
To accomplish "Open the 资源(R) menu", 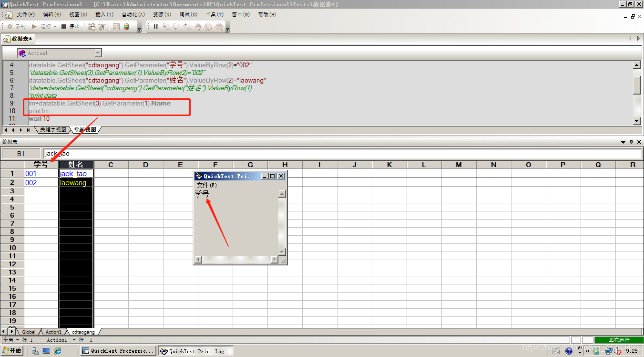I will [162, 15].
